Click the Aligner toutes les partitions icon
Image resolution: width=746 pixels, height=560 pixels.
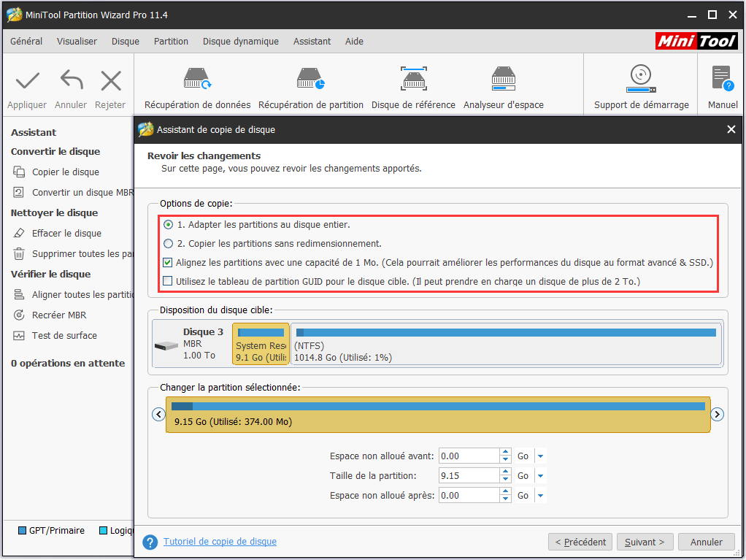18,294
